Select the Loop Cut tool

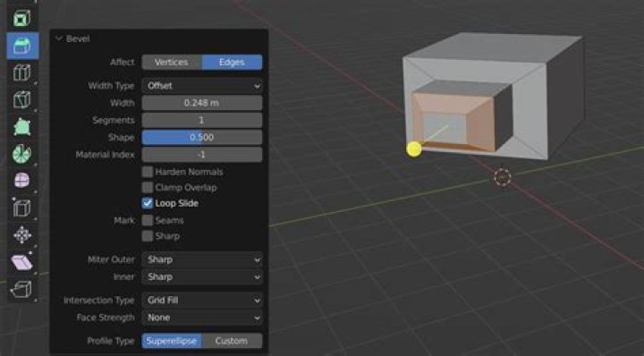tap(22, 72)
